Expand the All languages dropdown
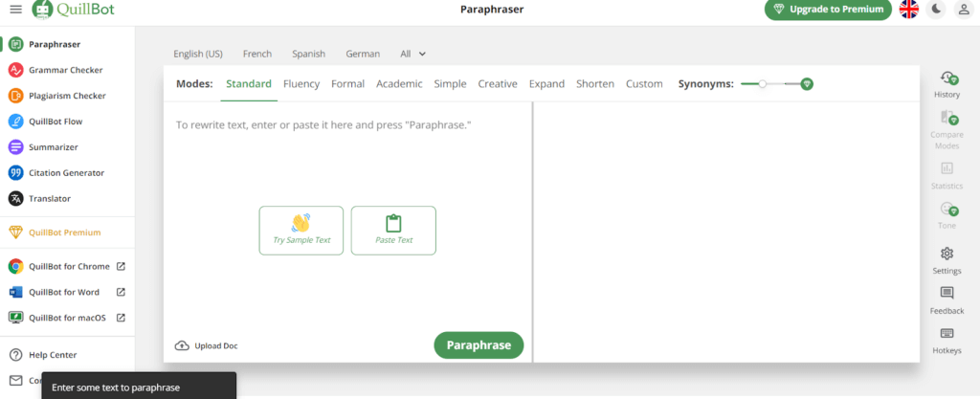 coord(413,54)
